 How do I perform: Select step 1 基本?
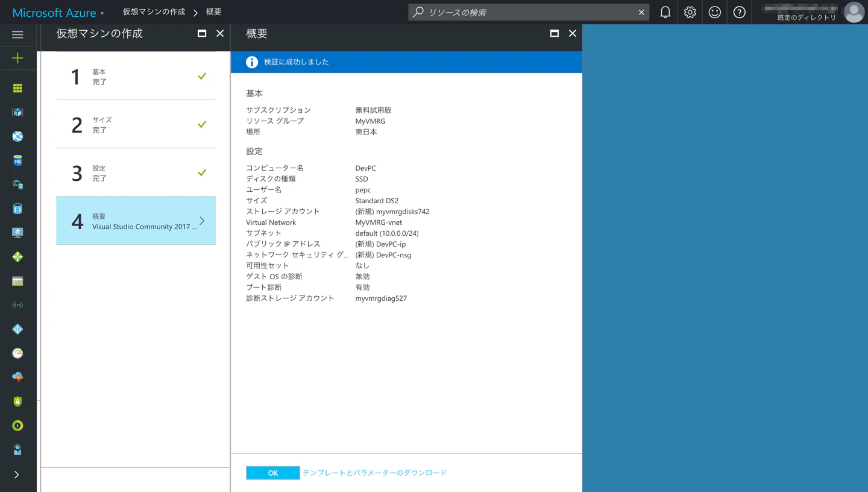136,76
